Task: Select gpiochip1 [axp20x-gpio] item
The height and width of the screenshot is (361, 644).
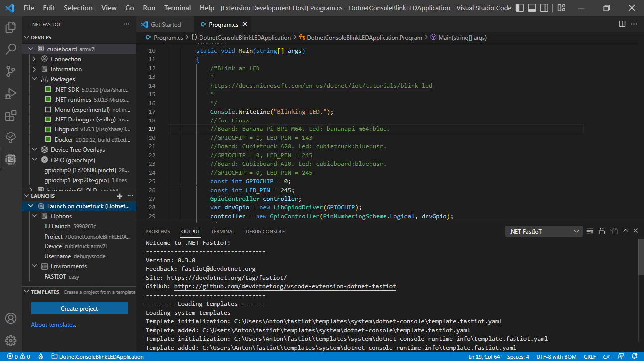Action: click(86, 180)
